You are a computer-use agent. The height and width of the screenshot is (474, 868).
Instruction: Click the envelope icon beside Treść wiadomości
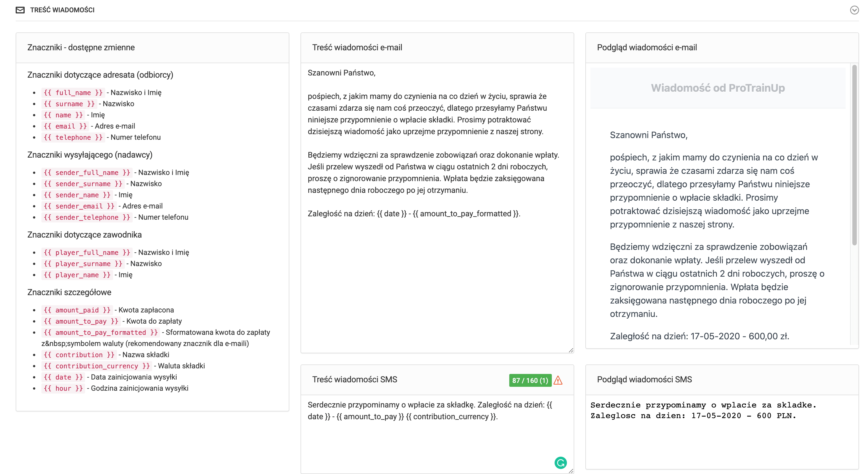click(20, 10)
